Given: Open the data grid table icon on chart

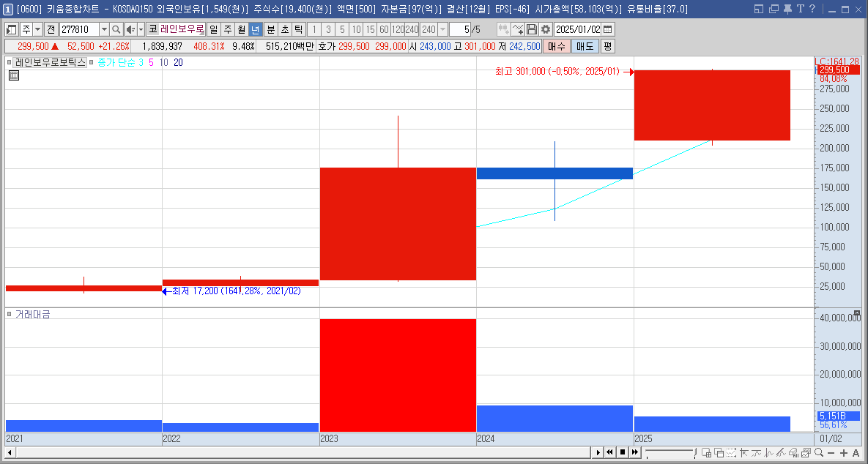Looking at the screenshot, I should click(14, 75).
